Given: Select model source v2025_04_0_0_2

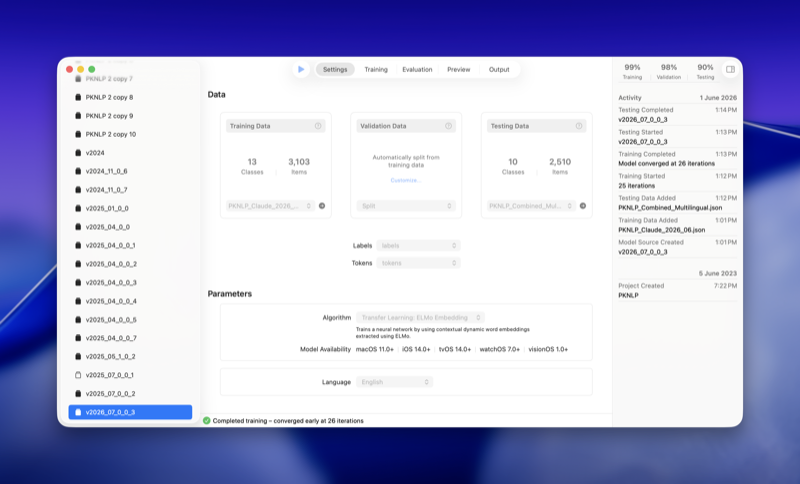Looking at the screenshot, I should click(130, 264).
